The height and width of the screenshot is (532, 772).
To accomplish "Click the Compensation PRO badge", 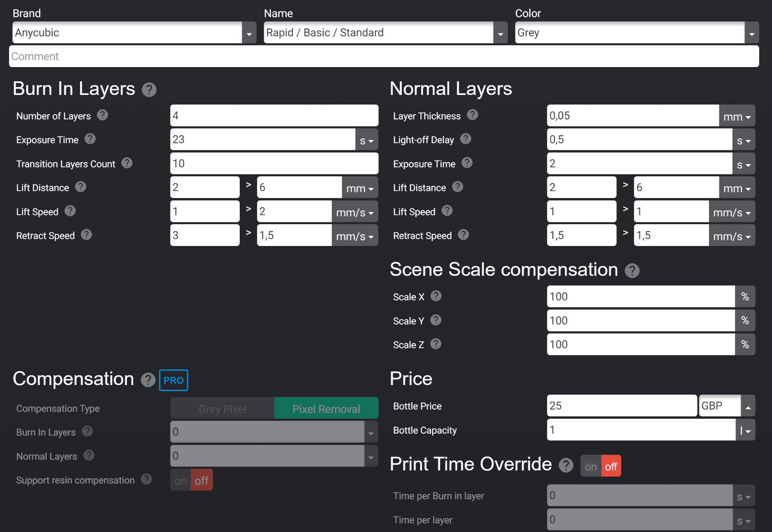I will (x=173, y=380).
